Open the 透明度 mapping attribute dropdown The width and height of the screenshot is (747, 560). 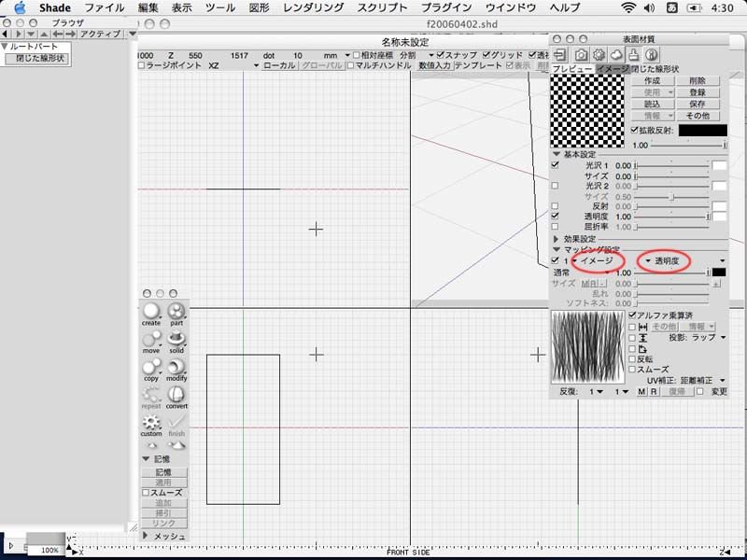(x=664, y=260)
